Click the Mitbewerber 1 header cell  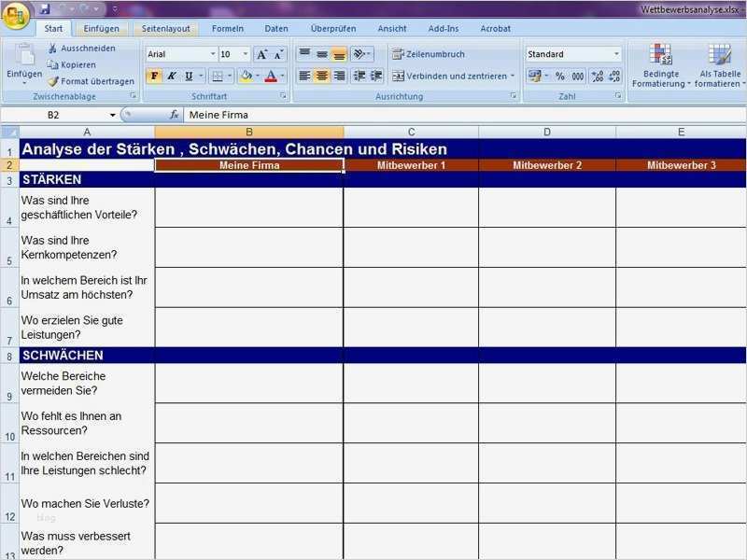[411, 164]
